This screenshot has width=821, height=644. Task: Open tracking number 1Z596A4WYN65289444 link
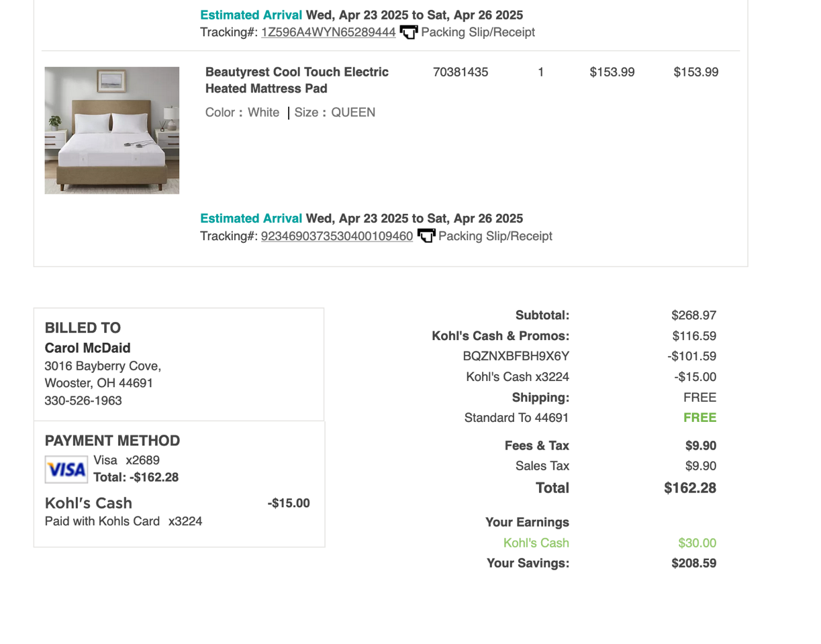[x=328, y=32]
